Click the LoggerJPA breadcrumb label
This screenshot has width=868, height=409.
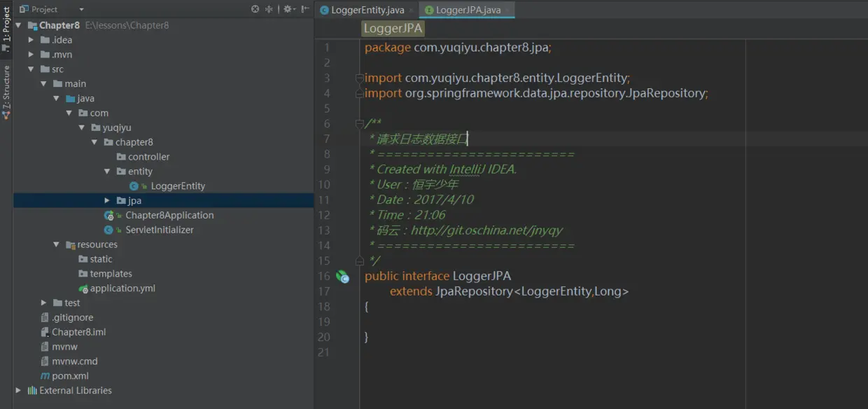pos(392,29)
